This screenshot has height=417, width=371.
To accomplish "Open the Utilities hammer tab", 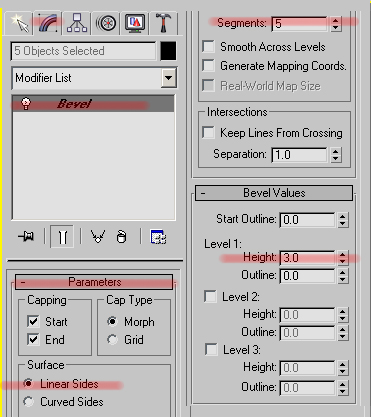I will pyautogui.click(x=163, y=23).
